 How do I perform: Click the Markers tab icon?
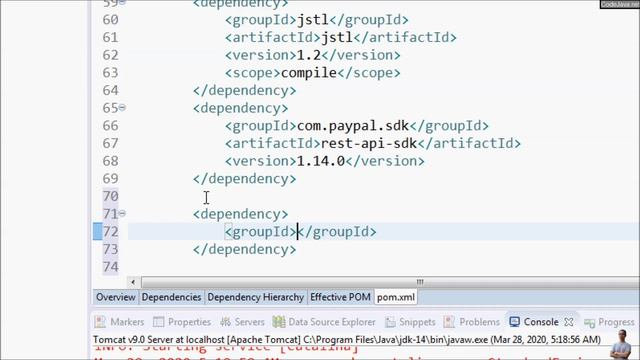[100, 322]
